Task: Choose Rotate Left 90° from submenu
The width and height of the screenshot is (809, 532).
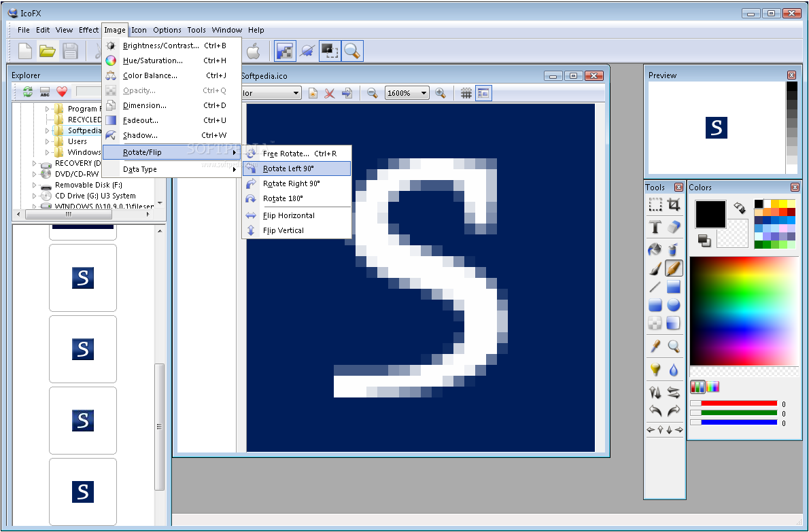Action: (x=296, y=169)
